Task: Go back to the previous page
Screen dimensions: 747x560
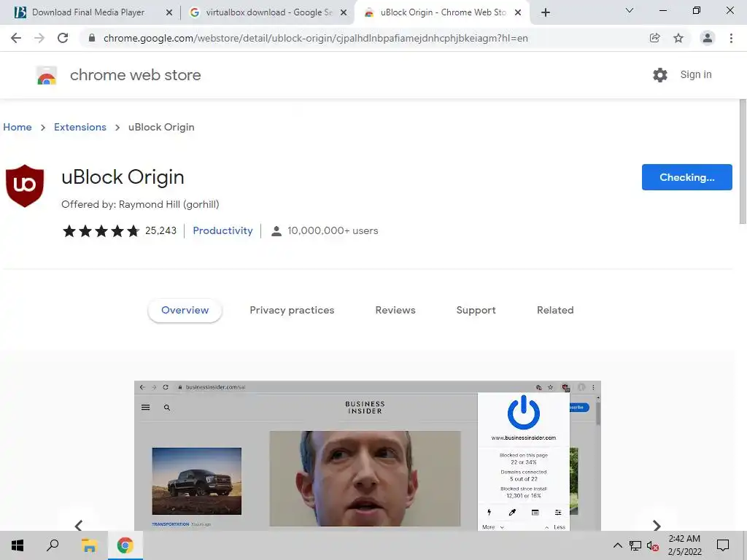Action: pos(16,38)
